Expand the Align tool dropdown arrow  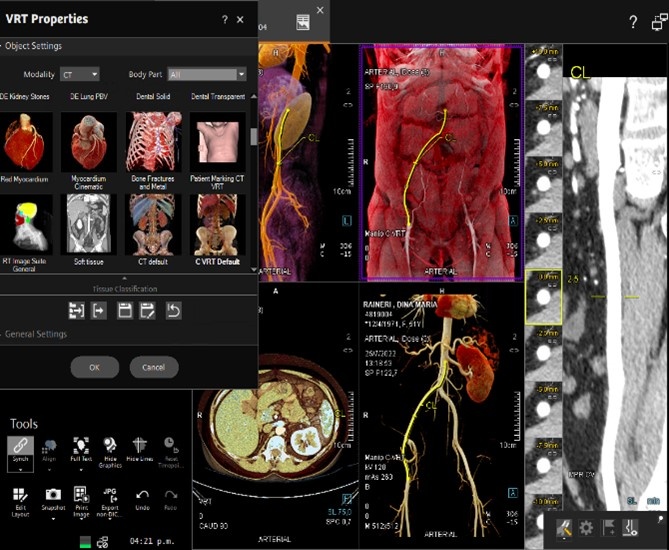coord(49,469)
